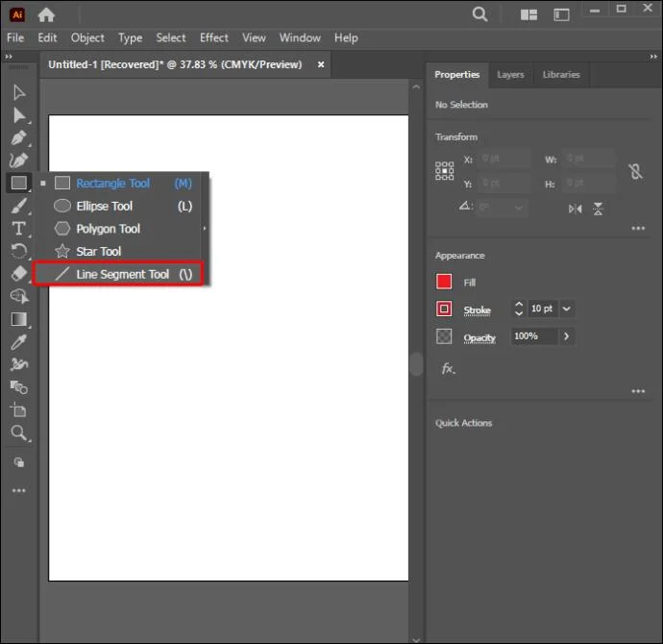Select the Gradient tool
This screenshot has width=663, height=644.
(x=18, y=319)
